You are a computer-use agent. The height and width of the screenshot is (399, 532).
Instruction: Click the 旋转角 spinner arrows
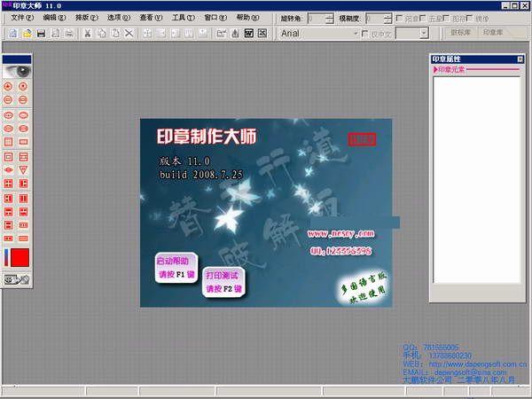click(x=330, y=19)
